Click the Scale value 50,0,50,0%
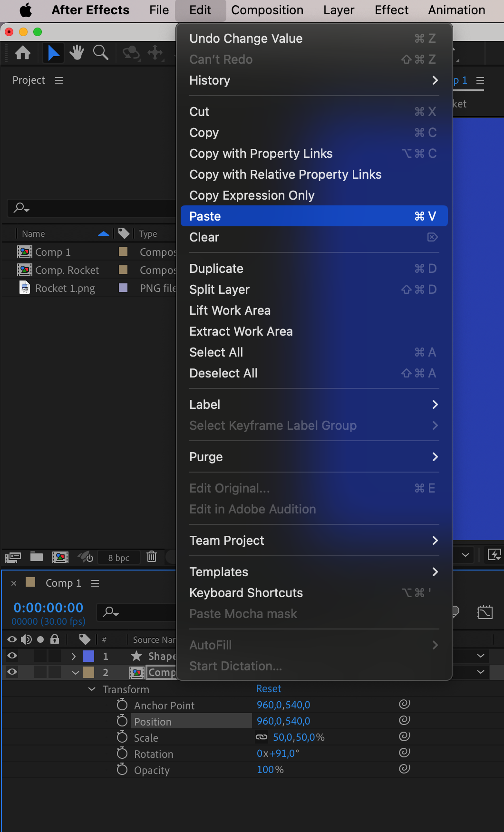The image size is (504, 832). click(299, 737)
